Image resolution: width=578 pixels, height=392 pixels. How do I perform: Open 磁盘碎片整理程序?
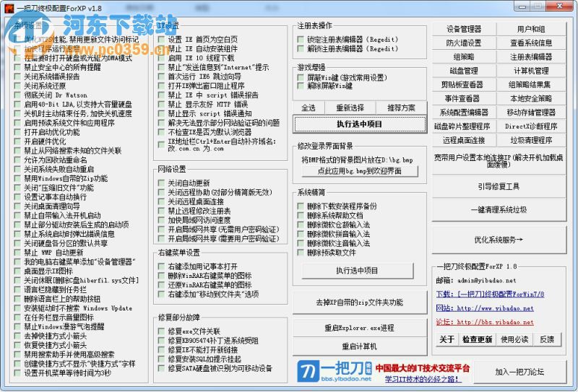click(x=464, y=126)
